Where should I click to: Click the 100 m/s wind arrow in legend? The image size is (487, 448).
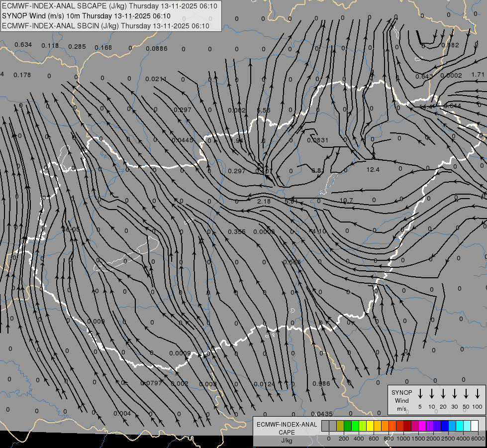coord(478,393)
